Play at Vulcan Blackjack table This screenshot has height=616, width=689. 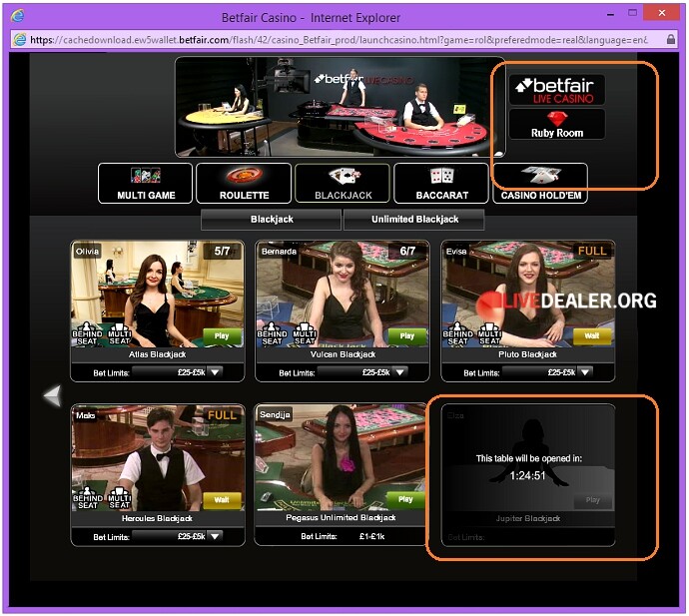click(407, 336)
